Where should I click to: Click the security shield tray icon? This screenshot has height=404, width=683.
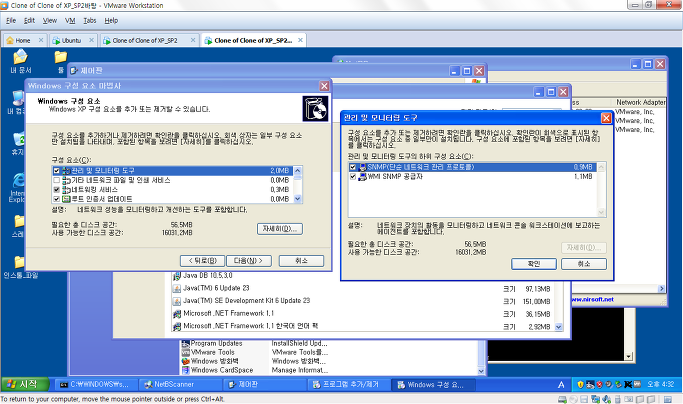580,384
